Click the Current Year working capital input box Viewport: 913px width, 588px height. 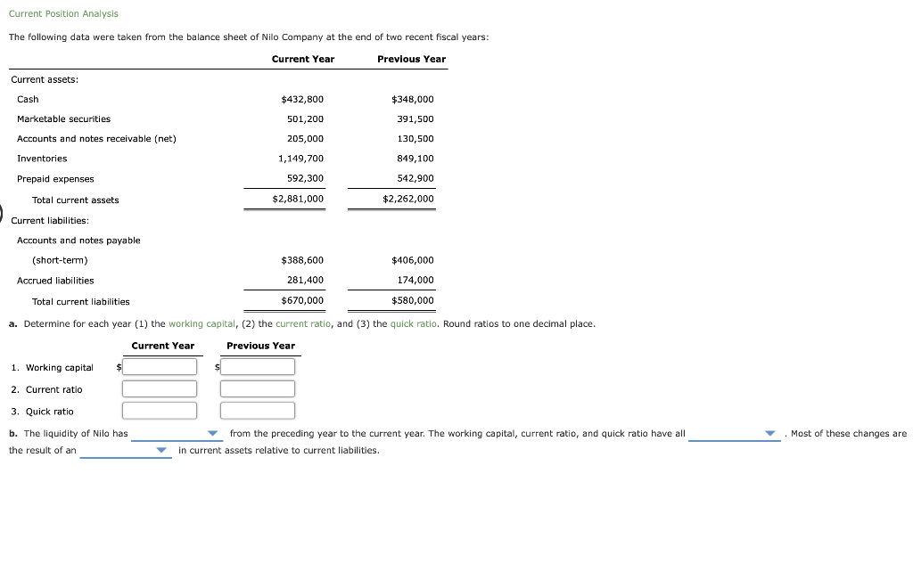click(x=160, y=366)
